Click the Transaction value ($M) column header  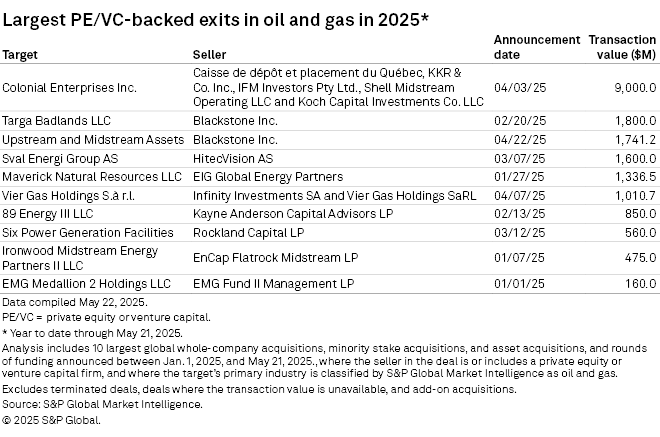click(622, 46)
